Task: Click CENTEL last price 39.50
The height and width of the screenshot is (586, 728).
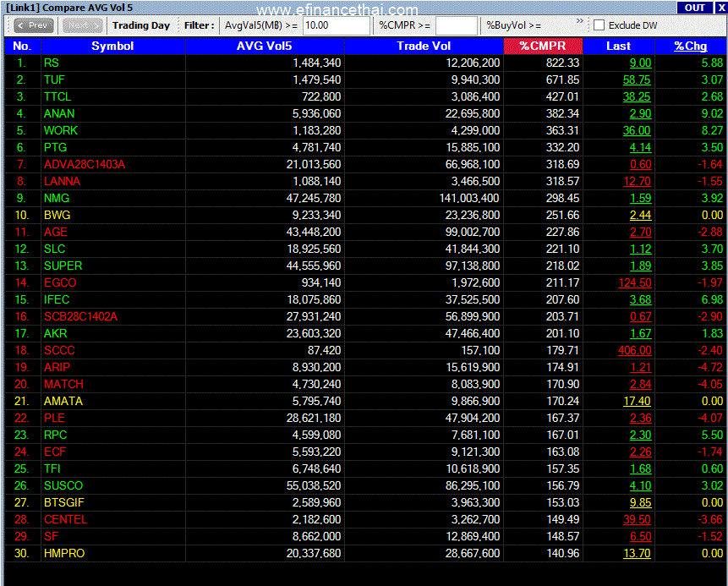Action: point(637,519)
